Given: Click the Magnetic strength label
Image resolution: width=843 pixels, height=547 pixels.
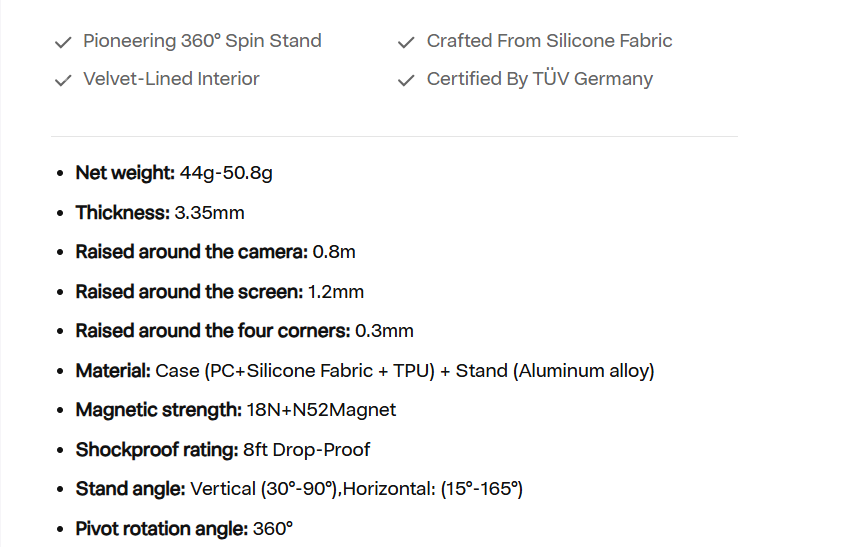Looking at the screenshot, I should (158, 410).
